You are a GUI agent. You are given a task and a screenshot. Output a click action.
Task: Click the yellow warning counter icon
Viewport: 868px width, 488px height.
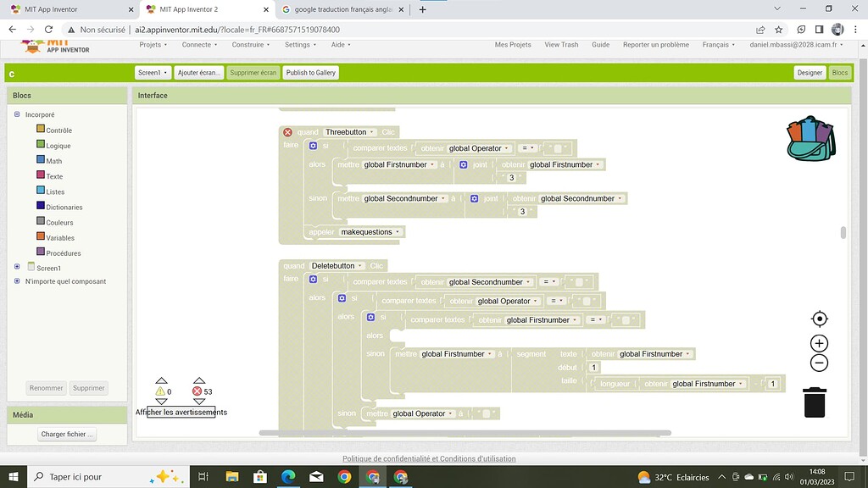pos(160,391)
